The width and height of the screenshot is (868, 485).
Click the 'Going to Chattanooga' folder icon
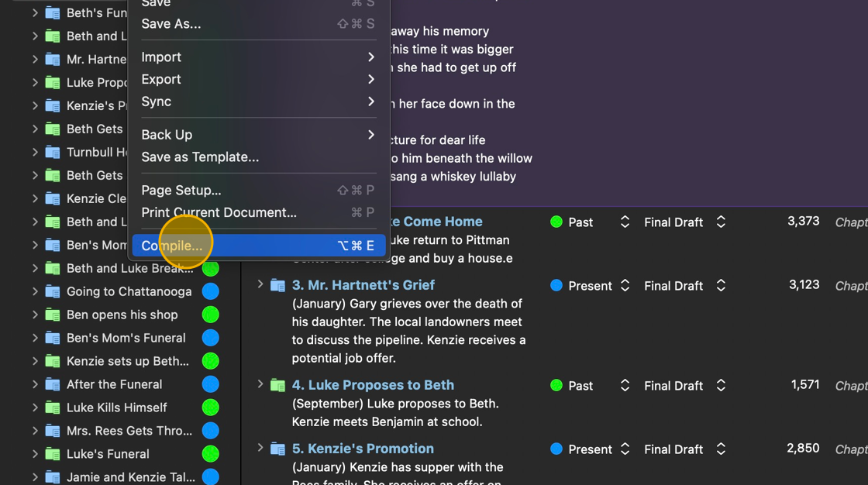point(53,291)
